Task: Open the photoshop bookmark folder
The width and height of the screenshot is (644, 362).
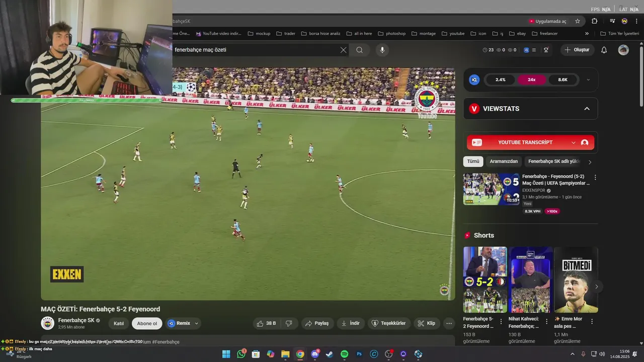Action: click(391, 34)
